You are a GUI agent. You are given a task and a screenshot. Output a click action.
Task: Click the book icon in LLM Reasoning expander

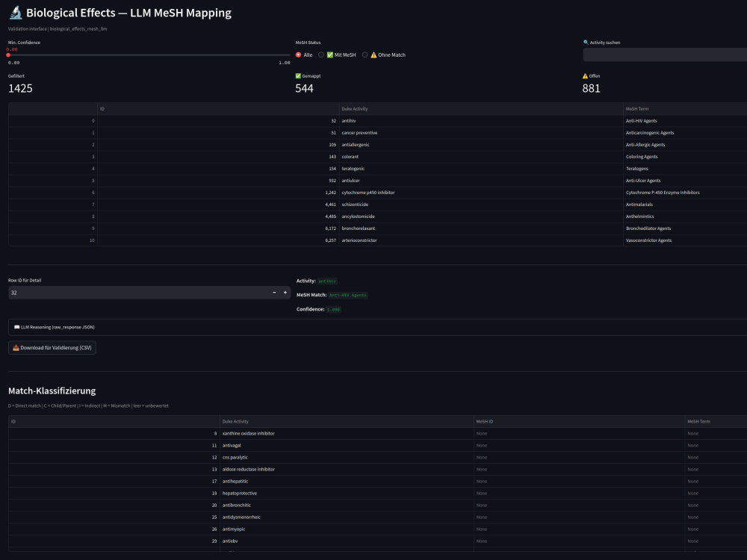[x=16, y=327]
